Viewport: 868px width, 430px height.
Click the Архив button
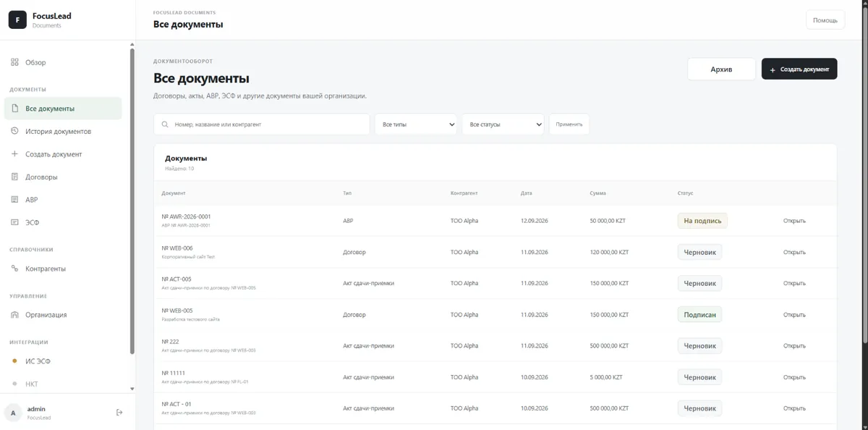pos(721,69)
